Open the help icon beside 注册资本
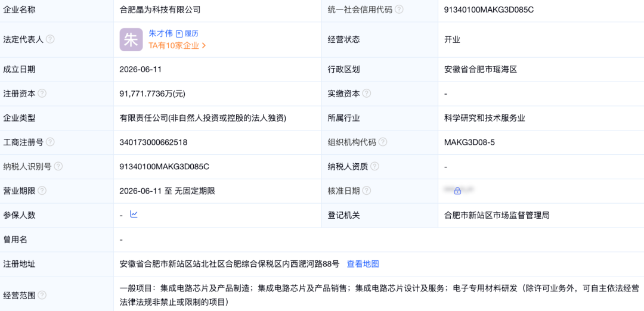This screenshot has height=311, width=644. point(42,93)
